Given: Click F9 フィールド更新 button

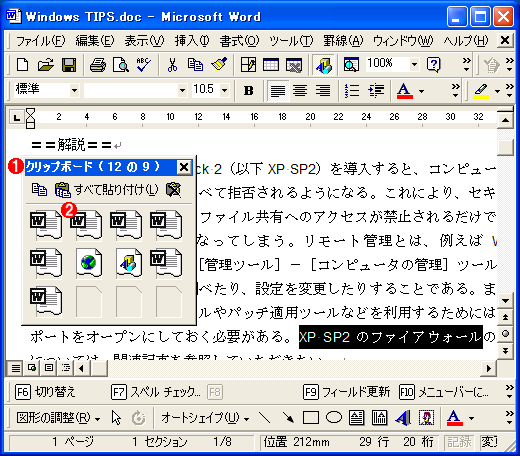Looking at the screenshot, I should [x=347, y=392].
